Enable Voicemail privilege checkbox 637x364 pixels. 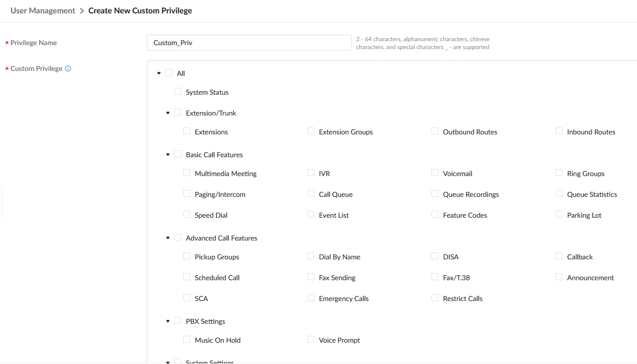click(x=435, y=173)
